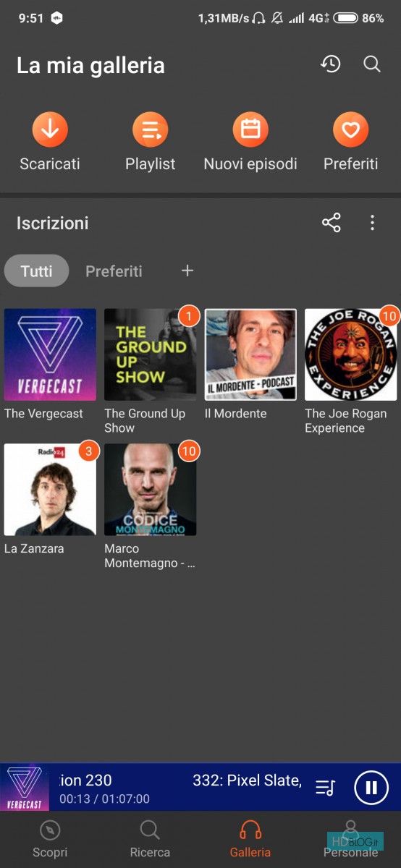Open Vergecast now-playing artwork
Screen dimensions: 401x868
(25, 787)
